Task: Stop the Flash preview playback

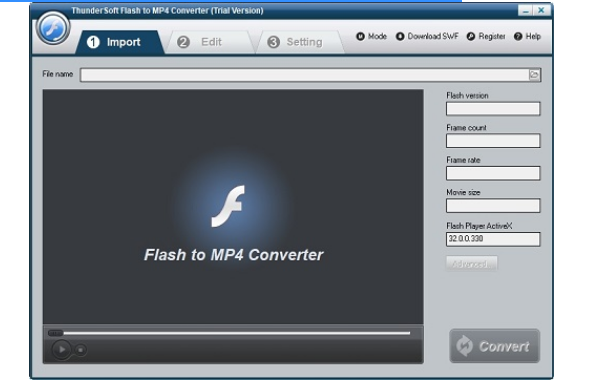Action: click(x=80, y=350)
